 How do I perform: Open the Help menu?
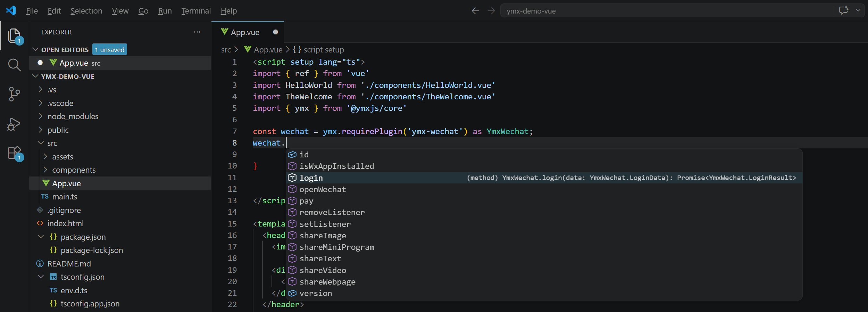point(229,11)
